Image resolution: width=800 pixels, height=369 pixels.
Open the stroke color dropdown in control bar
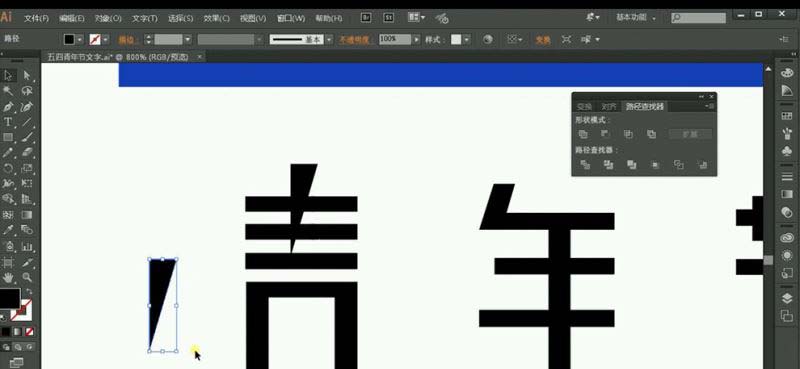click(106, 39)
